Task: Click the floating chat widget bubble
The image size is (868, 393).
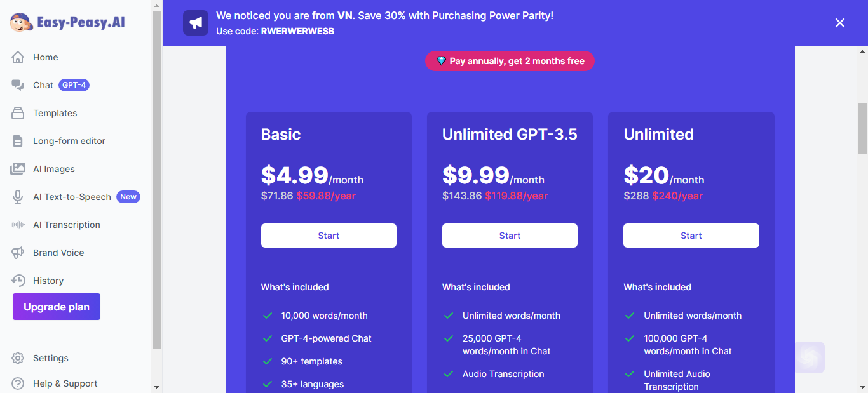Action: coord(809,357)
